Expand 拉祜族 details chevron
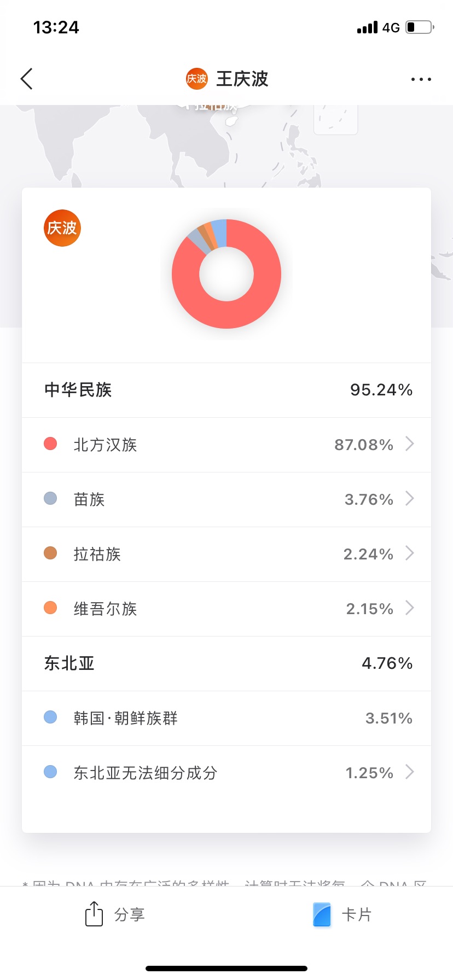This screenshot has width=453, height=980. point(409,553)
